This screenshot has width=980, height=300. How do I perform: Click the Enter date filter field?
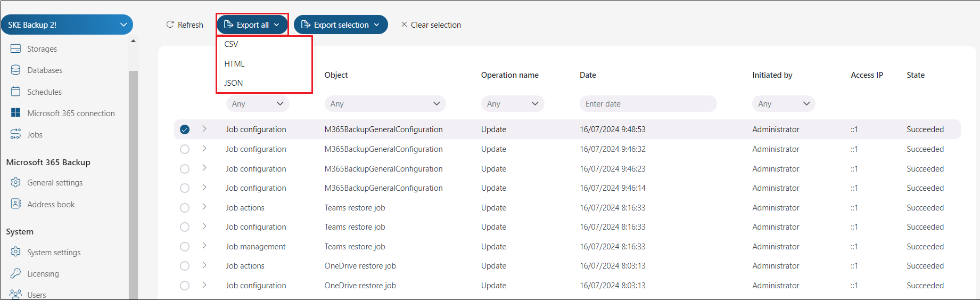pyautogui.click(x=647, y=104)
